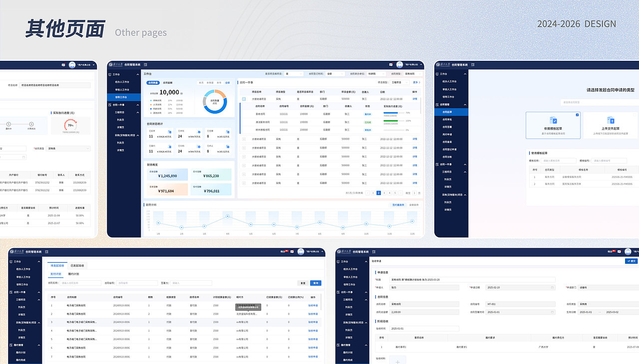This screenshot has height=364, width=639.
Task: Click the 已审批 status card icon
Action: (x=199, y=132)
